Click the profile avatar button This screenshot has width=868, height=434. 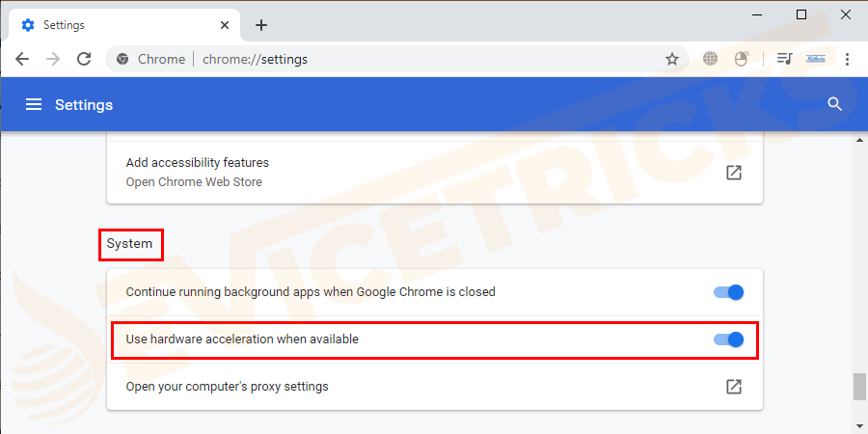816,59
